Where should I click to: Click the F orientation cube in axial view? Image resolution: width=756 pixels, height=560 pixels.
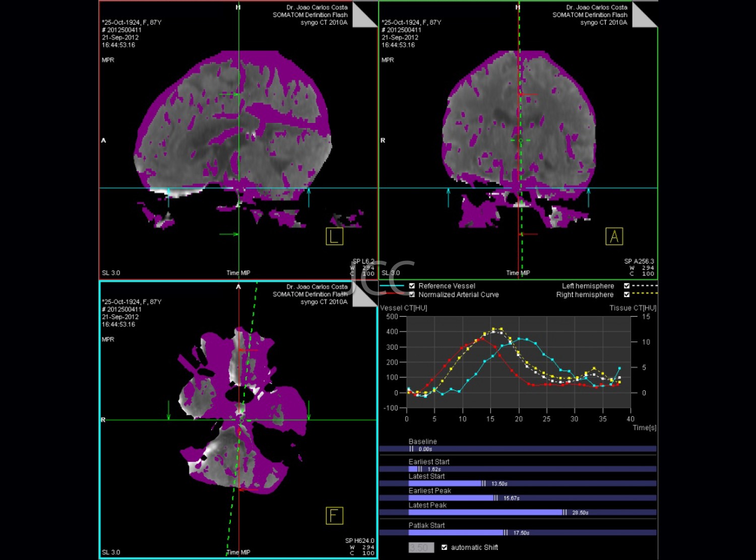coord(335,516)
